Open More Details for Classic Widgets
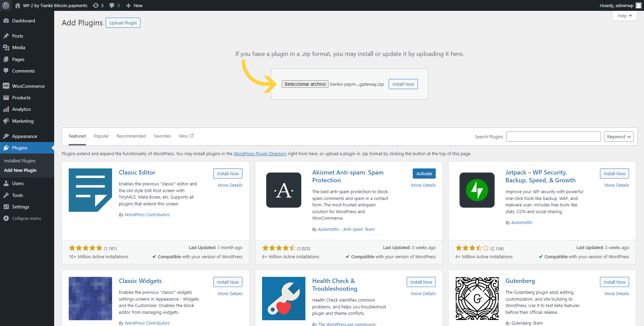This screenshot has width=644, height=326. [230, 293]
